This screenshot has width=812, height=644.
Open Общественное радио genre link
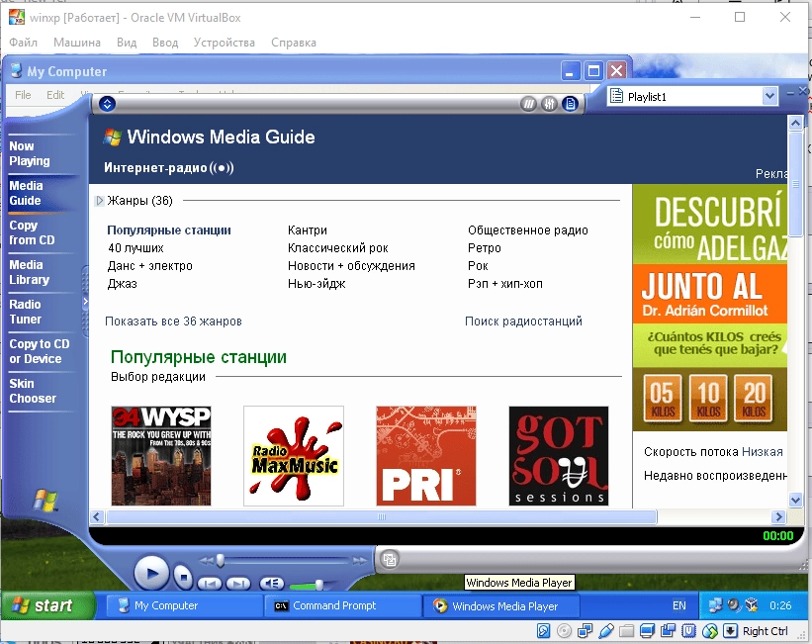pos(528,230)
